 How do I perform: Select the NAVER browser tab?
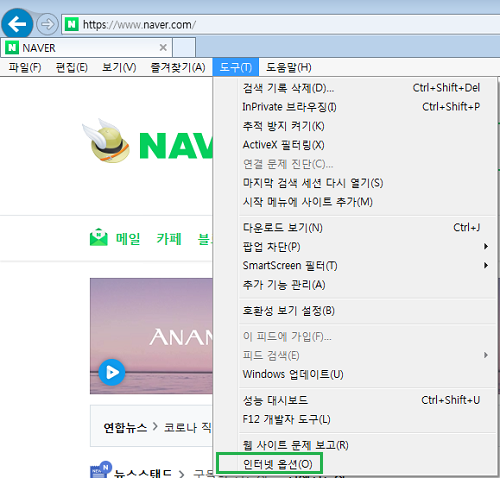pos(87,48)
